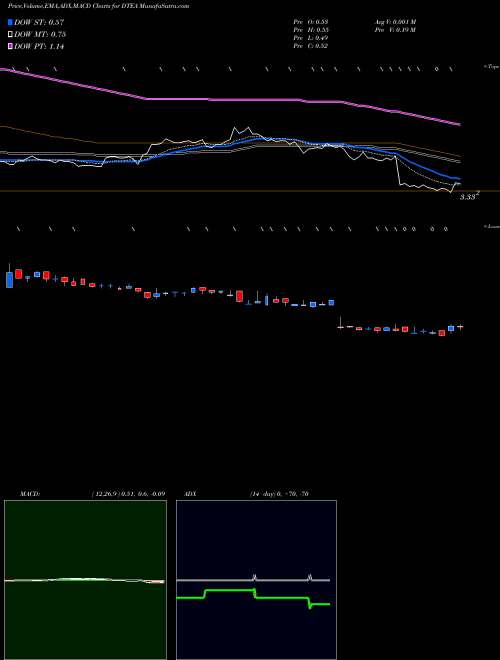Click the ADX panel heading label

(190, 494)
